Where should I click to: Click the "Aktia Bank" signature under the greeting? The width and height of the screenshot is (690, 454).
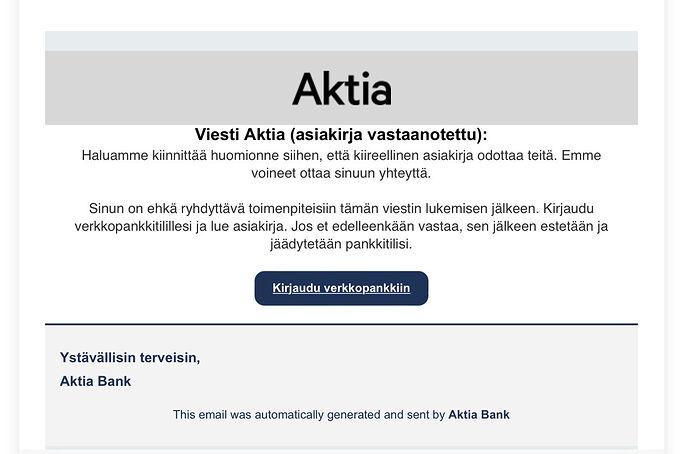(x=95, y=381)
